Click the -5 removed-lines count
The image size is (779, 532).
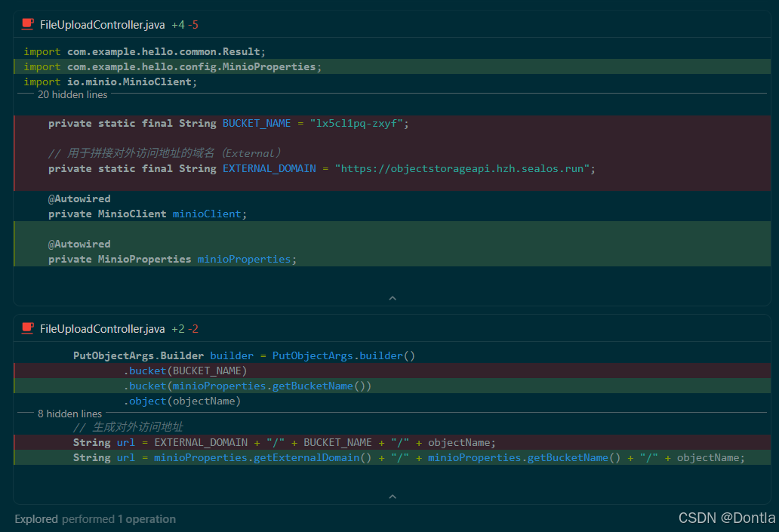193,25
